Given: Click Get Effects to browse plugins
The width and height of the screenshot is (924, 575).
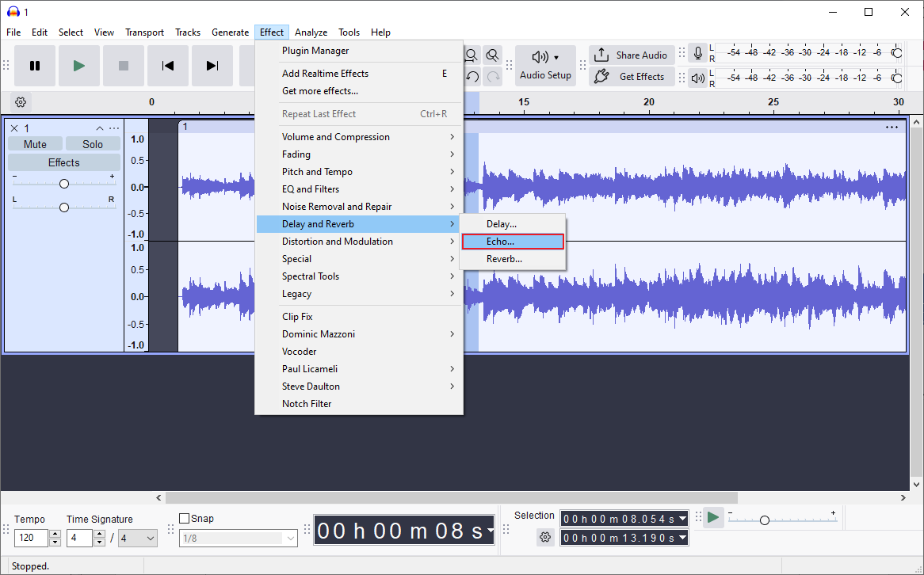Looking at the screenshot, I should 631,76.
